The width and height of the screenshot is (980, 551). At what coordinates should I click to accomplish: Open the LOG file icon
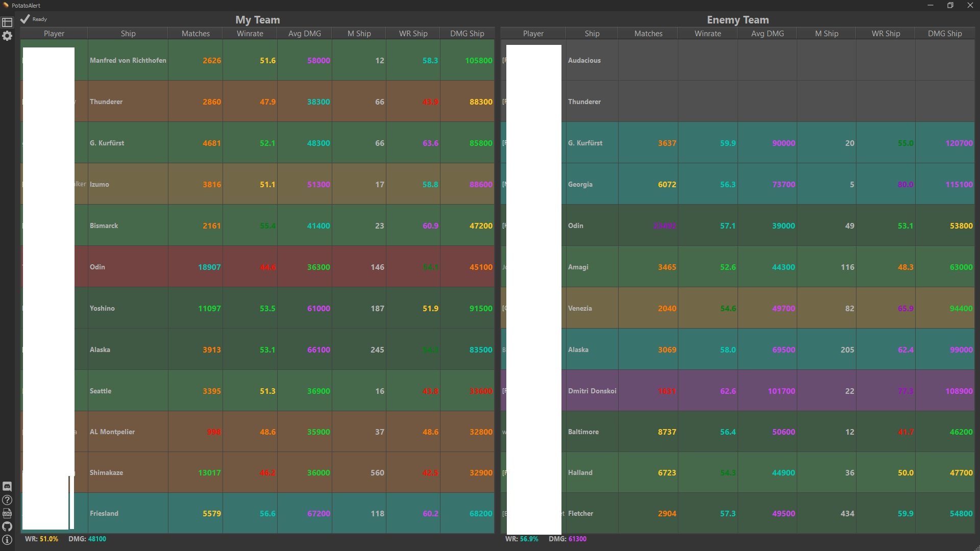coord(7,513)
